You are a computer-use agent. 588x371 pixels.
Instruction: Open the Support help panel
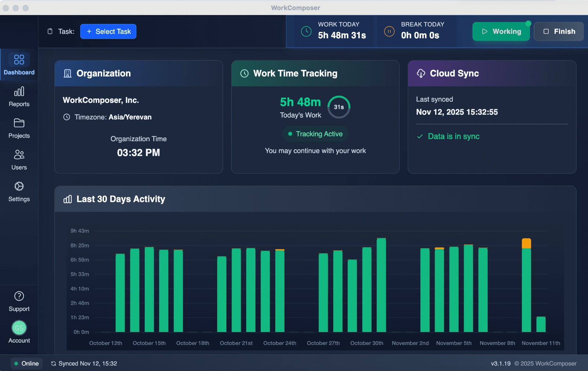19,301
